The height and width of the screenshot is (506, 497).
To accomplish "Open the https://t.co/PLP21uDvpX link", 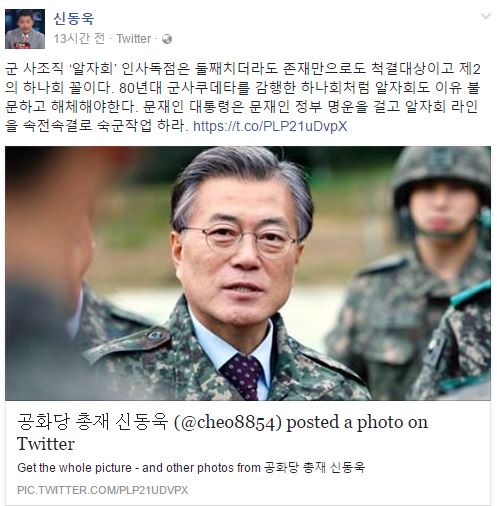I will 270,126.
